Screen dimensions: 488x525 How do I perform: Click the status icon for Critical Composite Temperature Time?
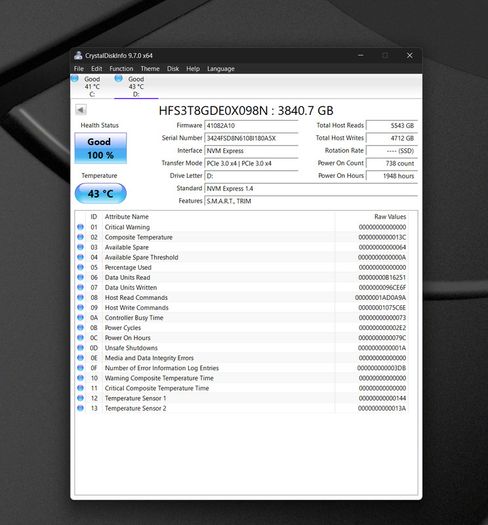(x=80, y=387)
